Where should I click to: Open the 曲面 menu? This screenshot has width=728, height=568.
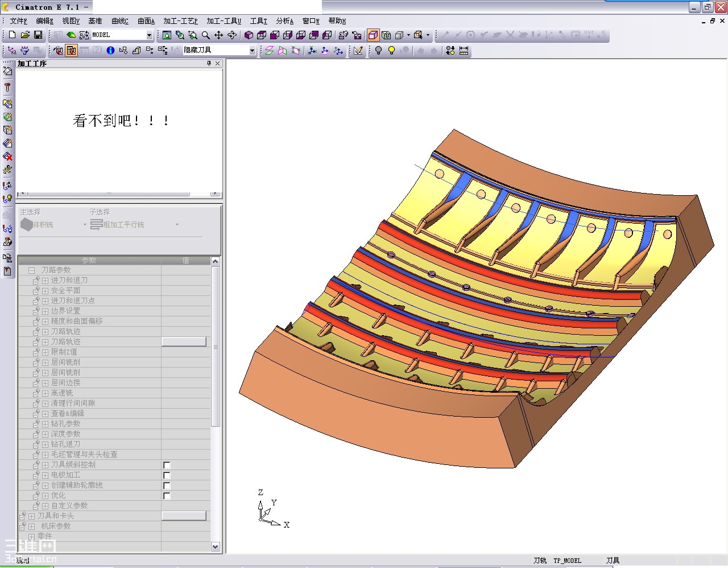point(146,21)
